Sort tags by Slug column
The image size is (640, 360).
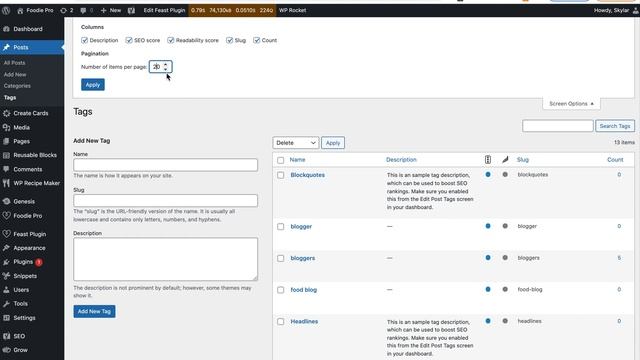coord(523,160)
